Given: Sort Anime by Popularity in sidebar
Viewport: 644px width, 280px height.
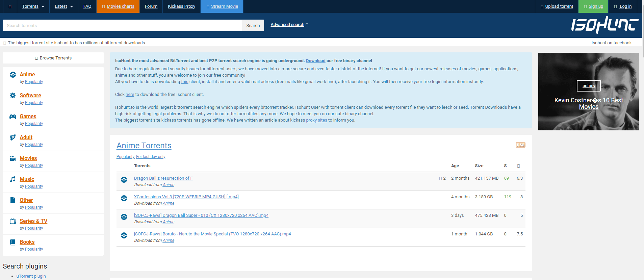Looking at the screenshot, I should (34, 82).
